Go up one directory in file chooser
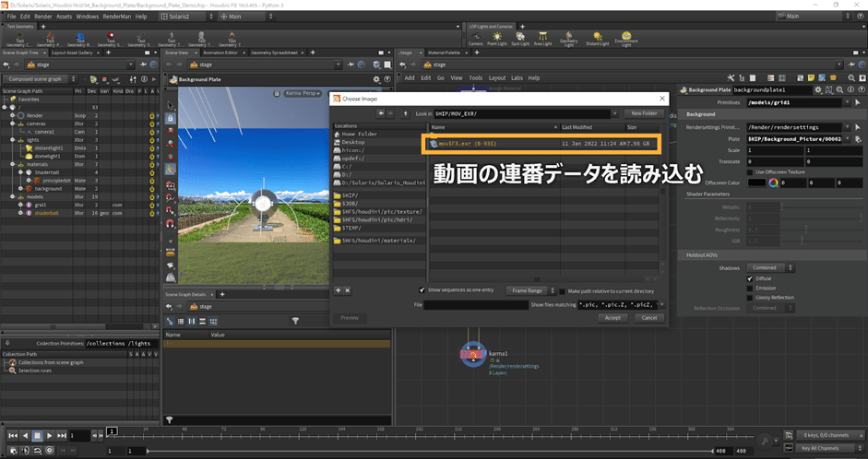Viewport: 868px width, 459px height. click(x=404, y=113)
